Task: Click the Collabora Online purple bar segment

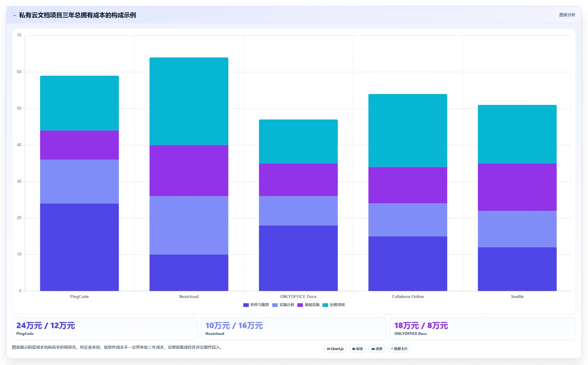Action: click(408, 185)
